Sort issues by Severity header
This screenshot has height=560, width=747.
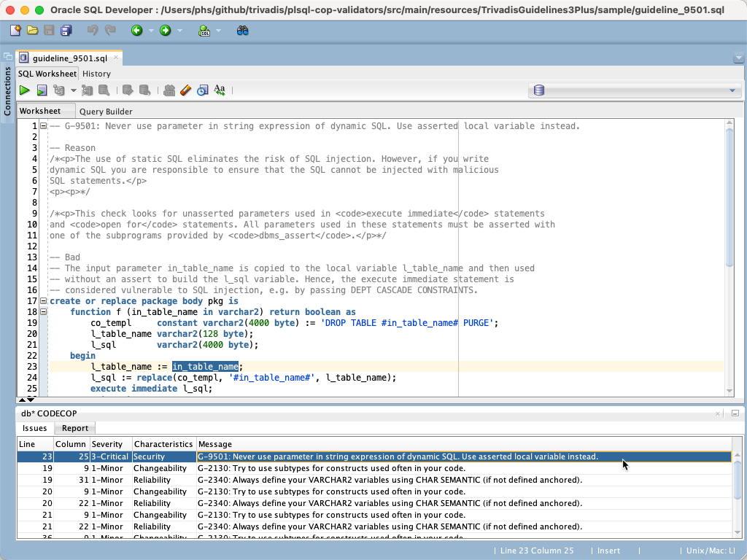point(111,444)
